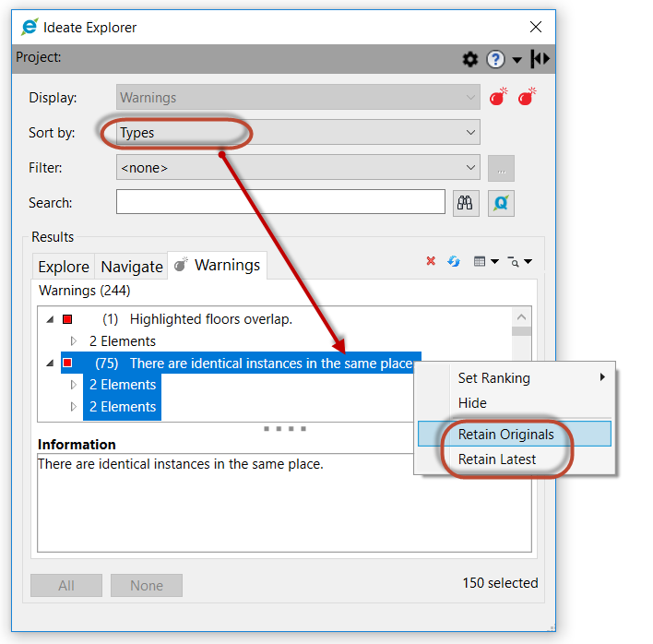The width and height of the screenshot is (653, 644).
Task: Click the binoculars search icon
Action: [467, 203]
